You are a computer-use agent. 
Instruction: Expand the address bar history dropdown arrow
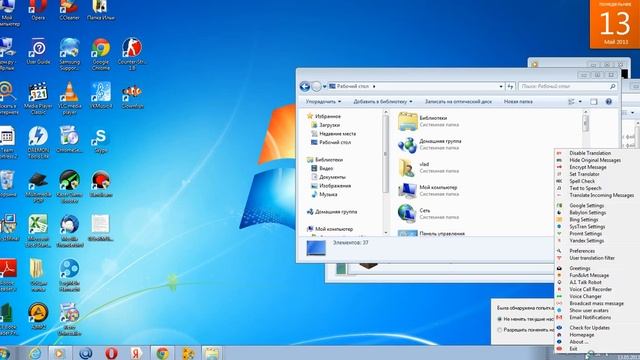pyautogui.click(x=501, y=87)
